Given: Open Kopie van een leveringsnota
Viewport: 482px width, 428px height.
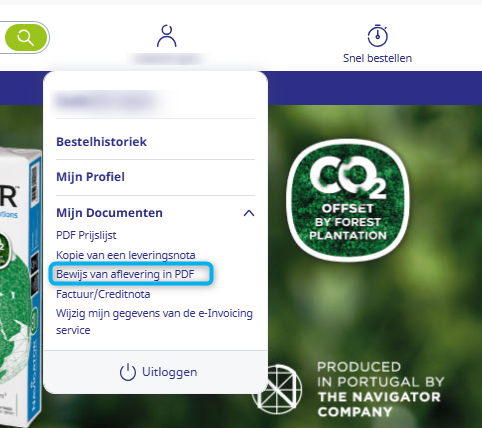Looking at the screenshot, I should point(126,255).
